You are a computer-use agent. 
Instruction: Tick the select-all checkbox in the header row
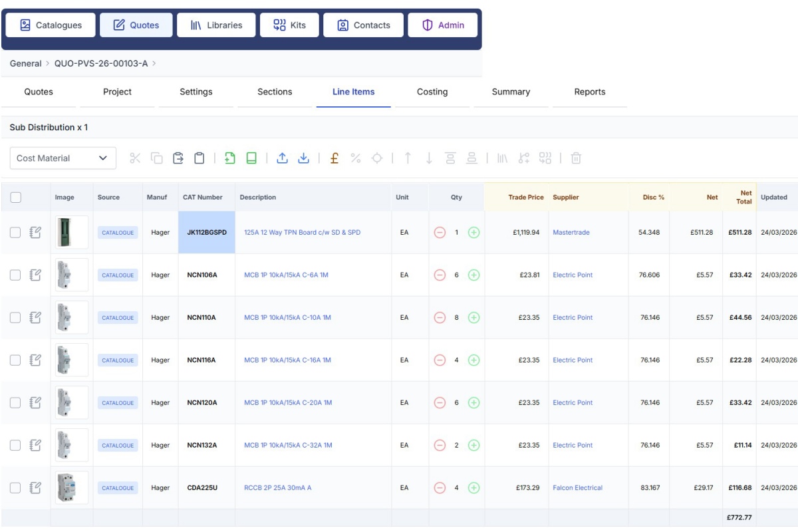(17, 196)
